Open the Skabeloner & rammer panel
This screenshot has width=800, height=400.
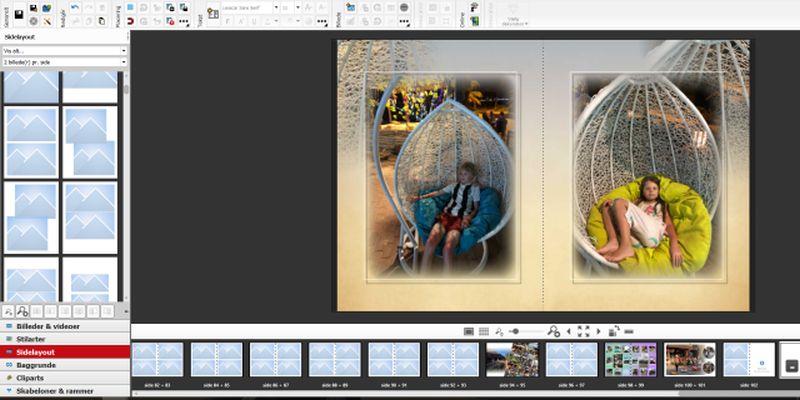pos(65,391)
